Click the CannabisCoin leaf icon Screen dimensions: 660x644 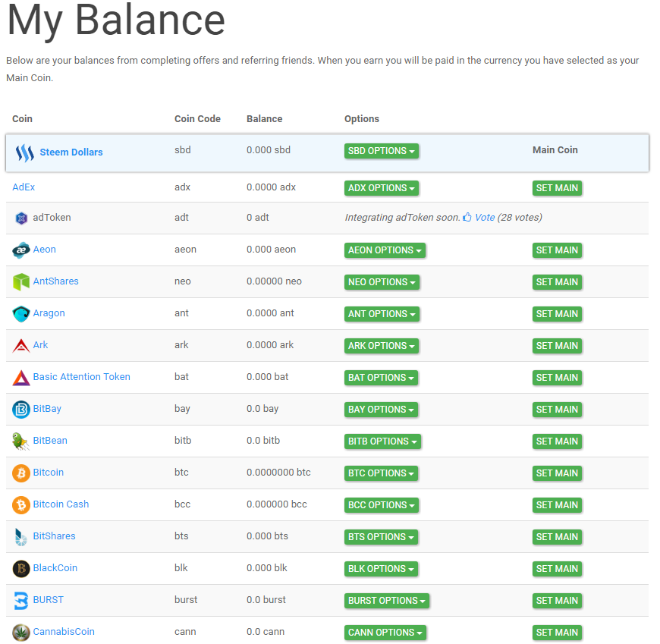(21, 633)
